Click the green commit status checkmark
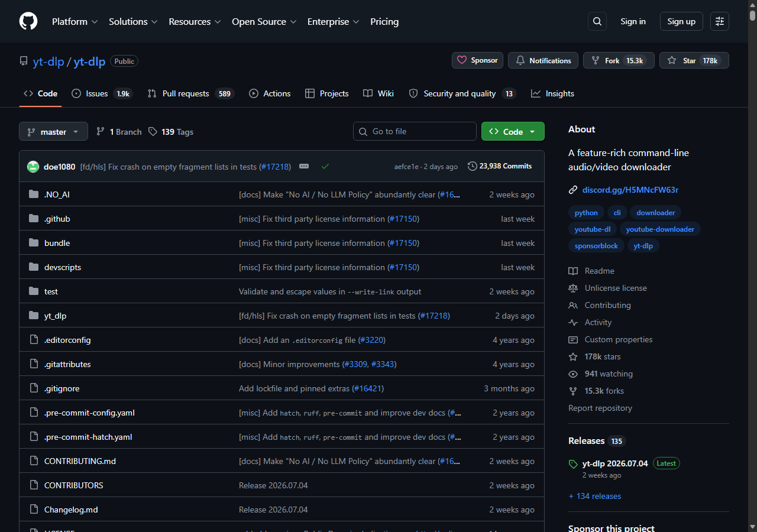Screen dimensions: 757x532 (325, 167)
